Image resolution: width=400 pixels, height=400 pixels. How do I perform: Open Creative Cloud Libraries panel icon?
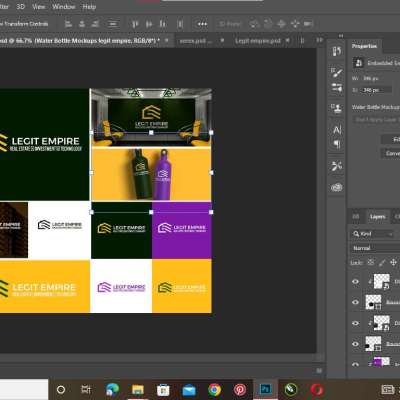pyautogui.click(x=336, y=188)
